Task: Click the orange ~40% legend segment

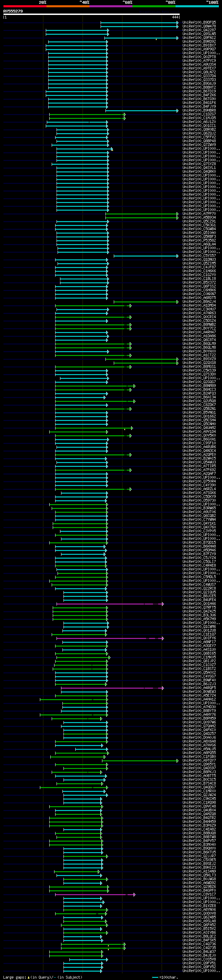Action: click(x=68, y=7)
